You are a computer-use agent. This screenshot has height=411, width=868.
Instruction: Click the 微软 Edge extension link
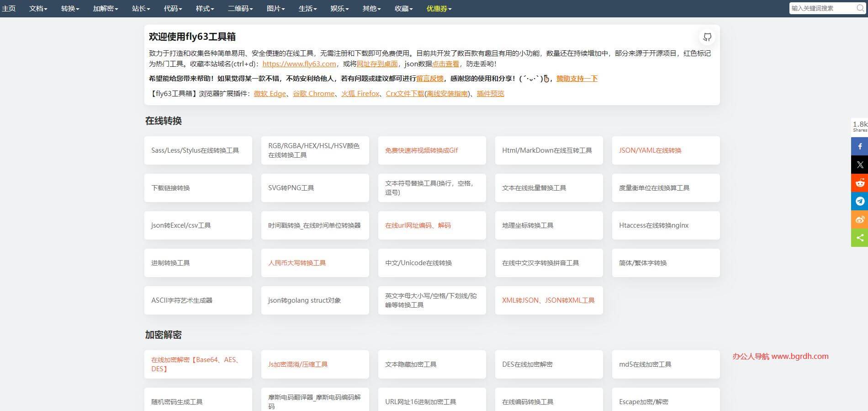(270, 94)
